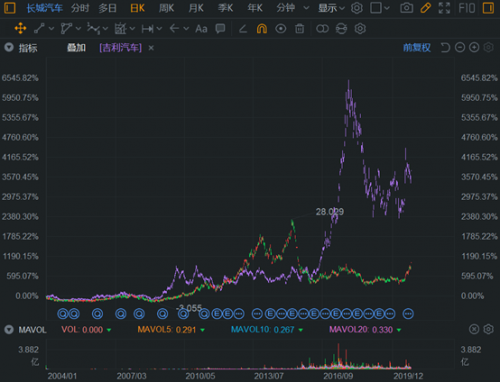
Task: Expand the 分钟 interval dropdown
Action: pyautogui.click(x=293, y=8)
